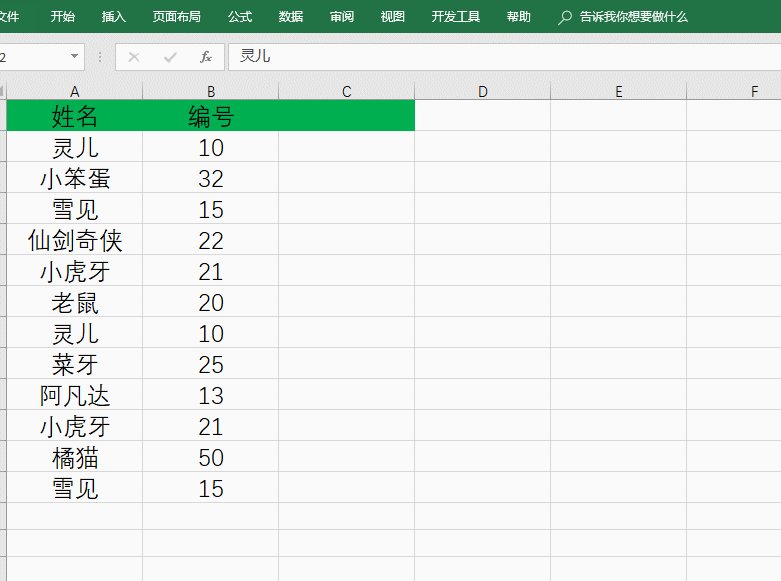Select the cell with value 20
Viewport: 781px width, 581px height.
211,301
